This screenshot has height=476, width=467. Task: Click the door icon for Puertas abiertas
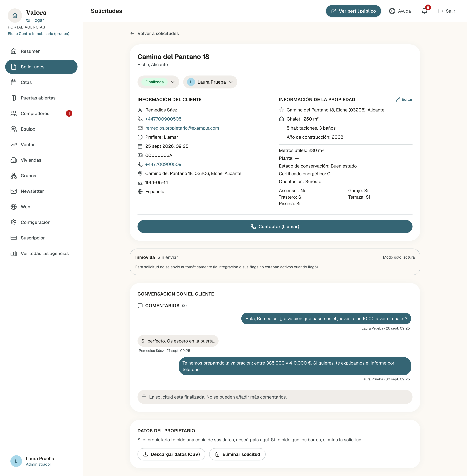click(x=14, y=98)
